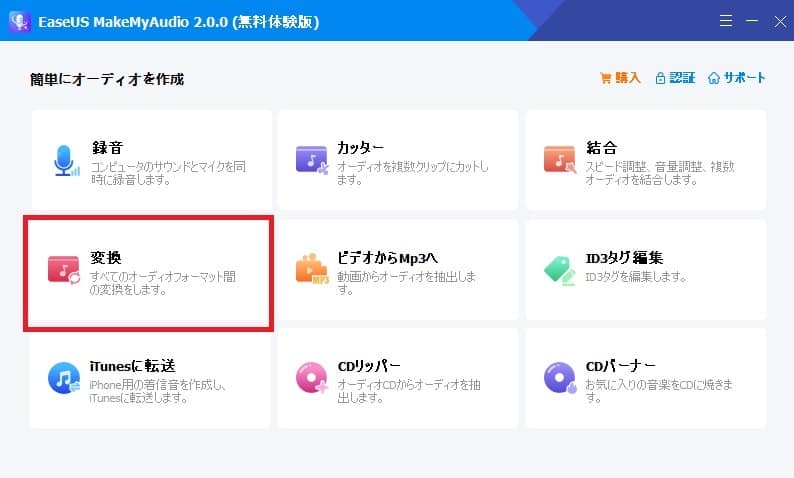Click description オーディオを複数クリップにカットします

(x=413, y=173)
